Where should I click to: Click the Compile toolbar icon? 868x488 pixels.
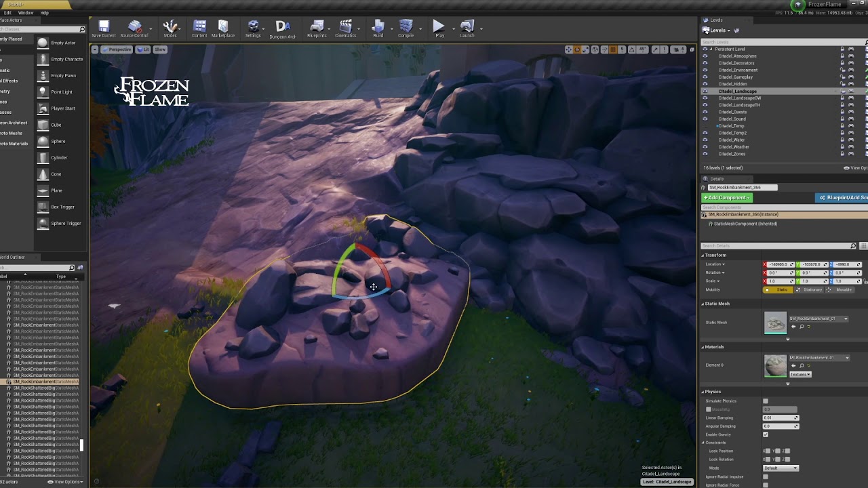pos(406,28)
